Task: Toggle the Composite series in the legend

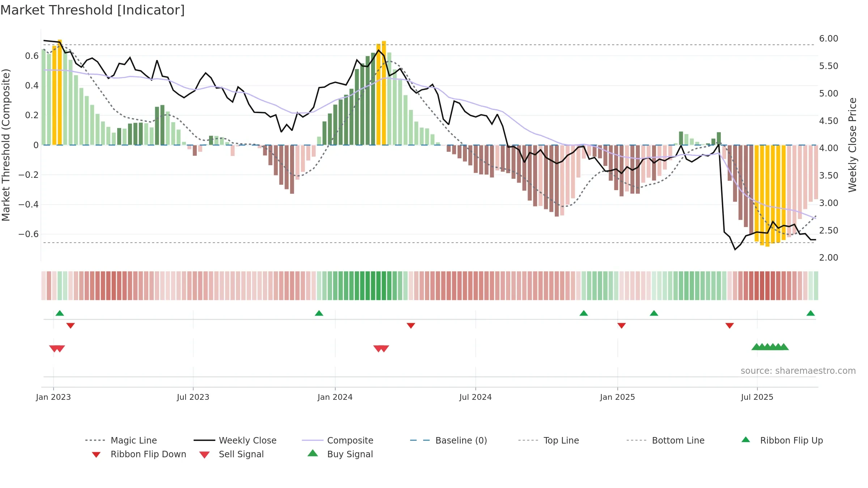Action: [x=337, y=440]
